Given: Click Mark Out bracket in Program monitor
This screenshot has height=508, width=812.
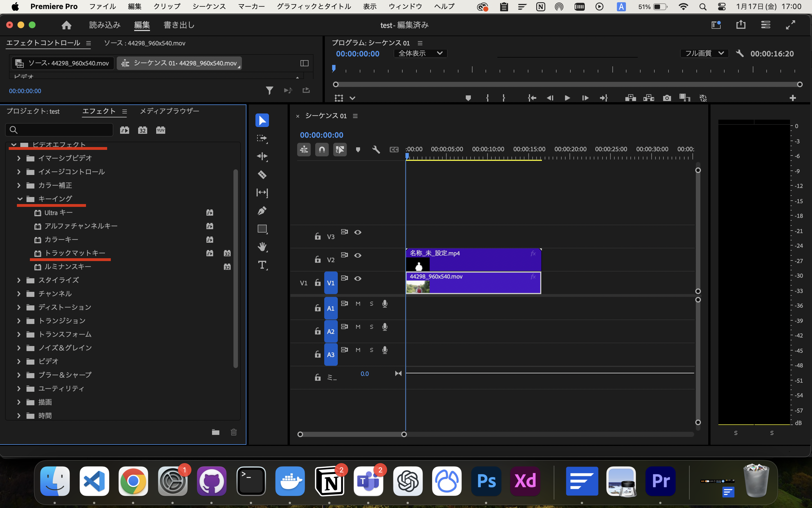Looking at the screenshot, I should (504, 98).
